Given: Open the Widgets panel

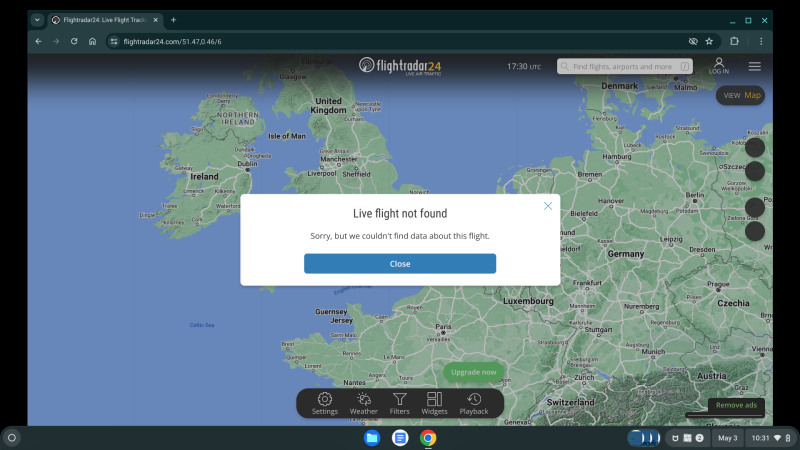Looking at the screenshot, I should click(434, 403).
